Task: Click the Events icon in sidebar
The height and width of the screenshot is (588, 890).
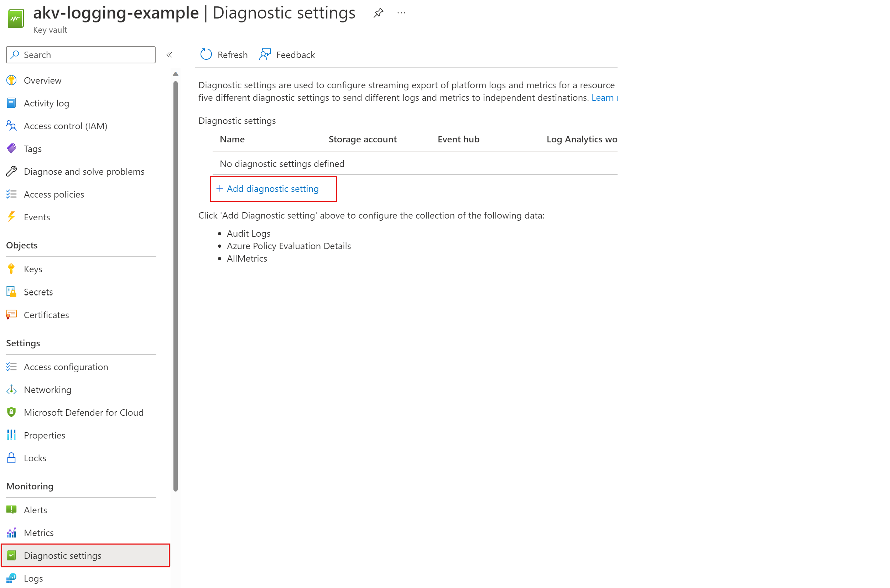Action: coord(12,216)
